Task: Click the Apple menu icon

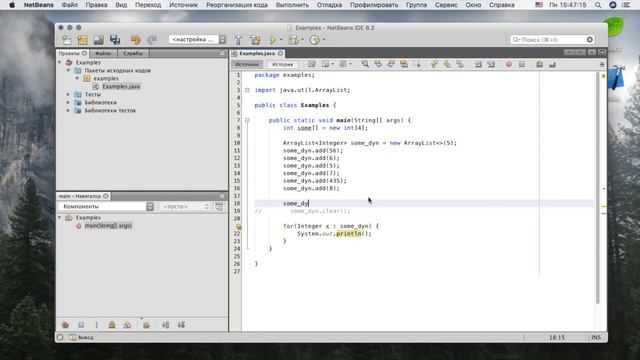Action: point(12,5)
